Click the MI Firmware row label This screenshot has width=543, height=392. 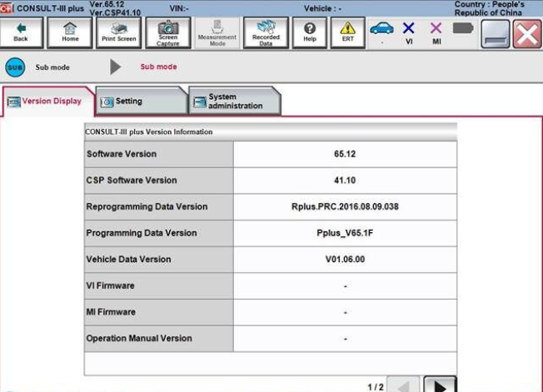111,312
